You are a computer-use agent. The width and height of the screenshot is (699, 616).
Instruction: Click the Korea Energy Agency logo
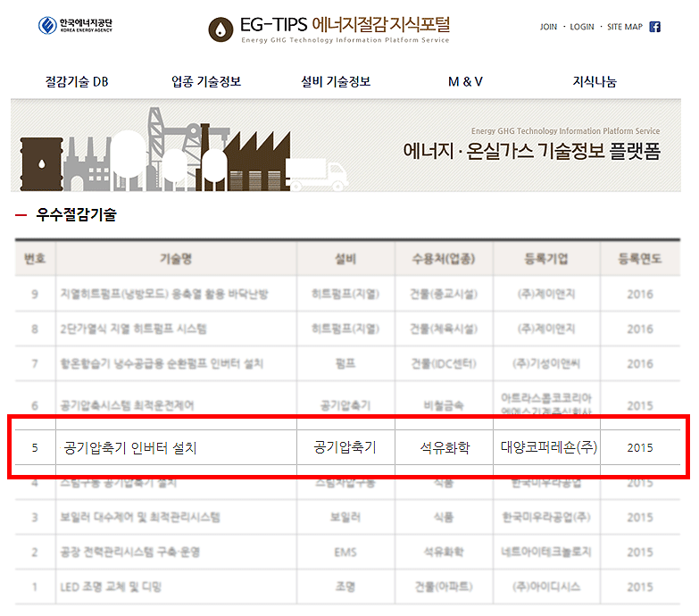[x=76, y=26]
